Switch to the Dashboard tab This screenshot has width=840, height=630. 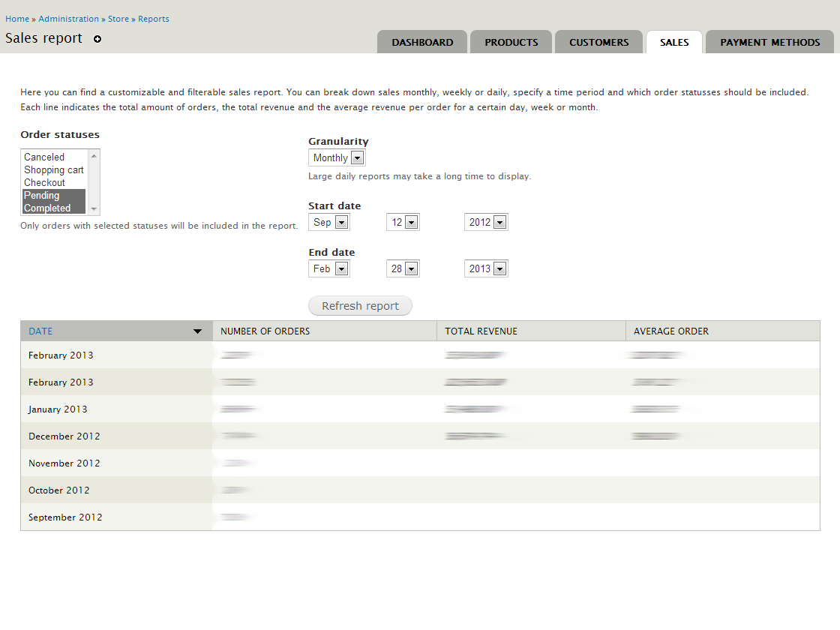[422, 43]
